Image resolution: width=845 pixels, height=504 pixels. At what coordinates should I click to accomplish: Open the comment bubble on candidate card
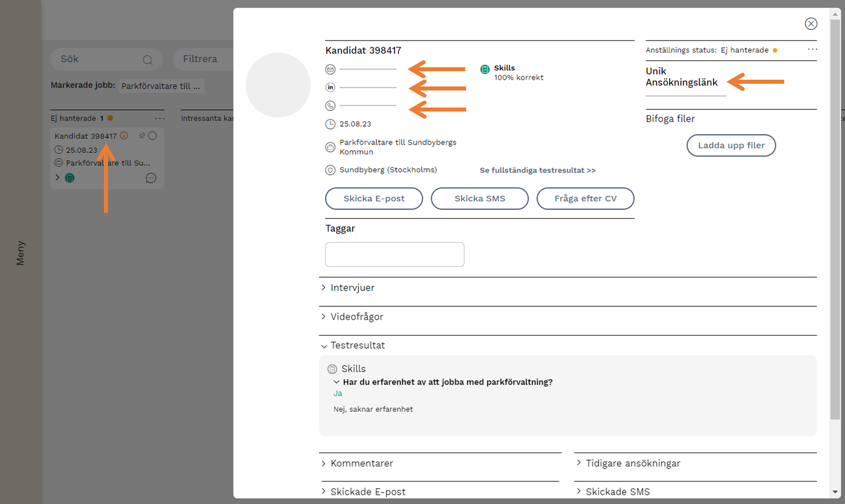click(151, 178)
